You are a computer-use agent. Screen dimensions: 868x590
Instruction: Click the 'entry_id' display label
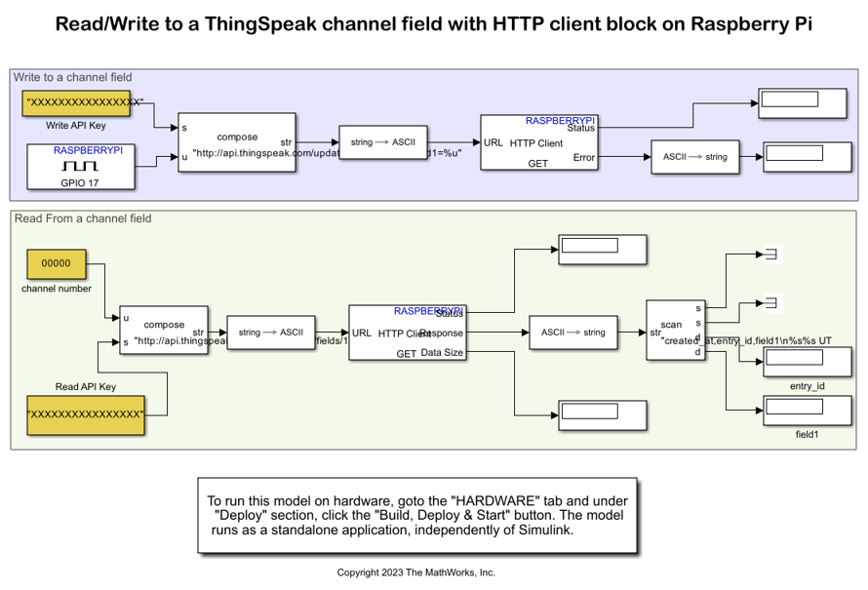coord(808,386)
